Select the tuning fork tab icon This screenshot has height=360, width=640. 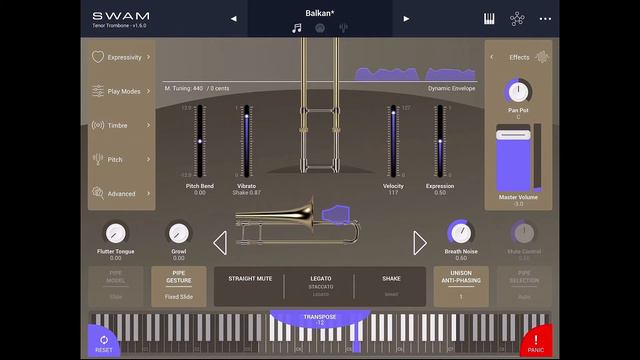point(343,28)
